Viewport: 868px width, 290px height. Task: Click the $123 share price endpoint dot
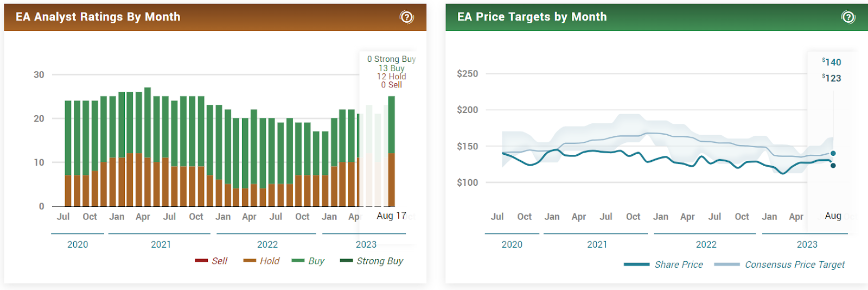click(x=833, y=166)
